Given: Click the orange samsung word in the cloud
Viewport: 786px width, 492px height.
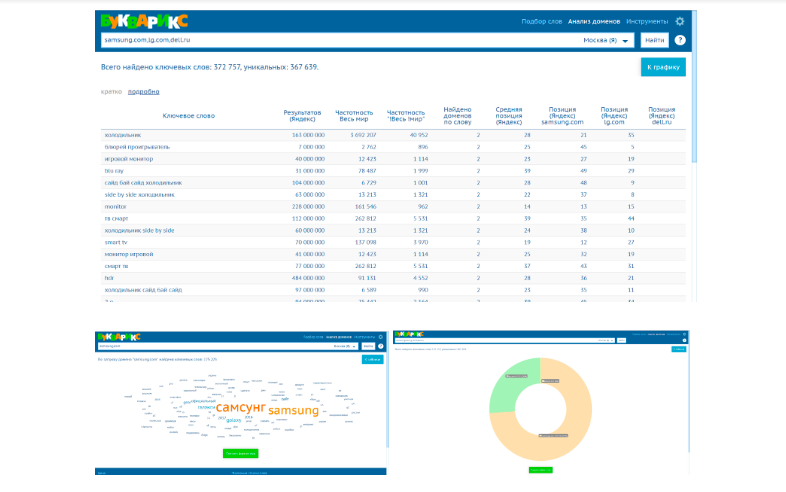Looking at the screenshot, I should 293,410.
